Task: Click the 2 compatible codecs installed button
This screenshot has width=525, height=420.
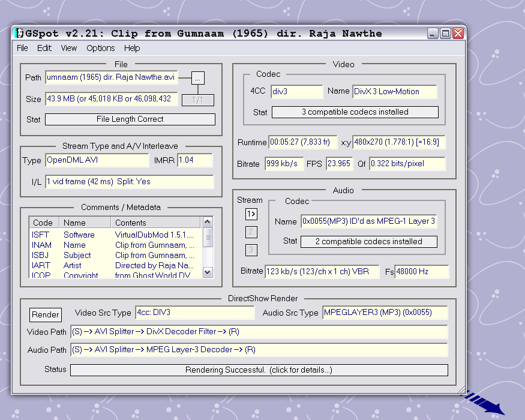Action: coord(368,241)
